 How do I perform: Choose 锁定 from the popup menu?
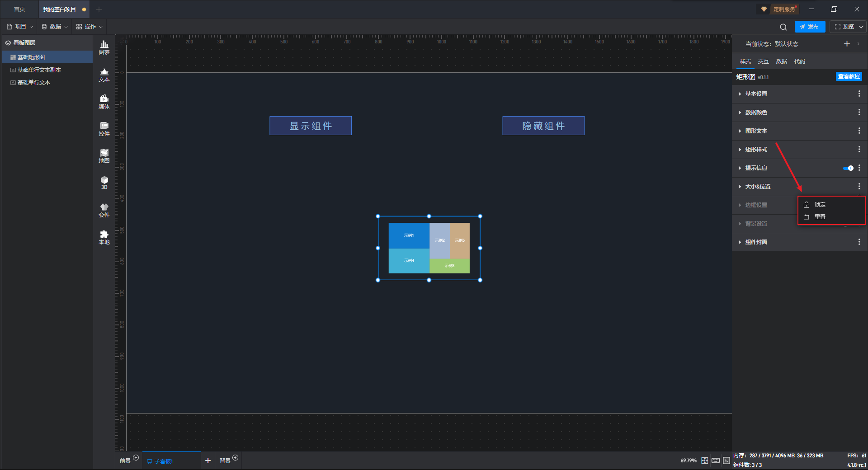pyautogui.click(x=831, y=205)
